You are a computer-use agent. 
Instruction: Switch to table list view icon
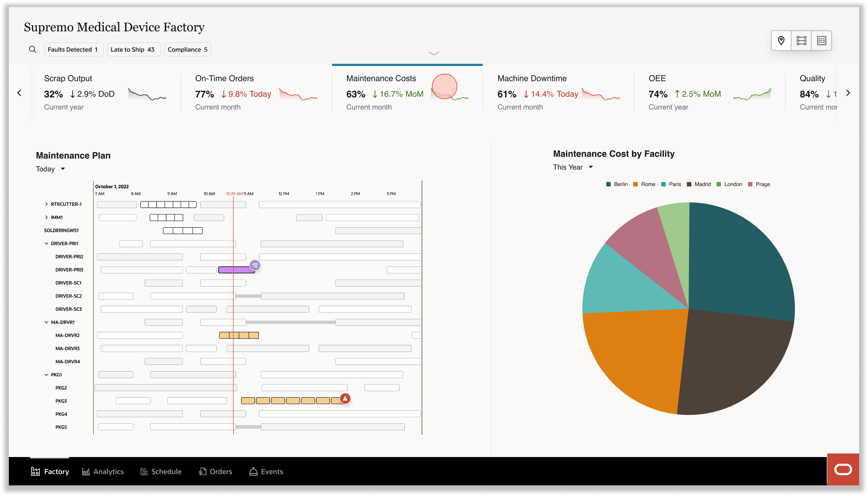coord(821,41)
